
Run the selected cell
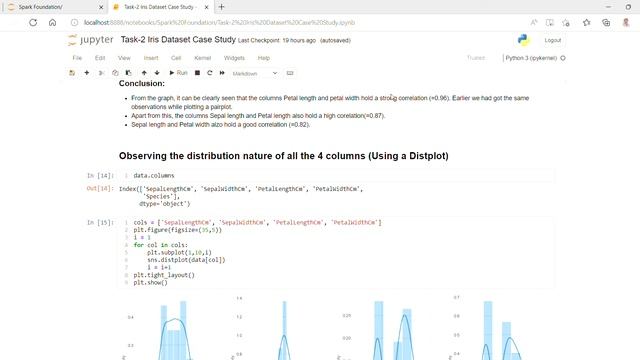(178, 73)
